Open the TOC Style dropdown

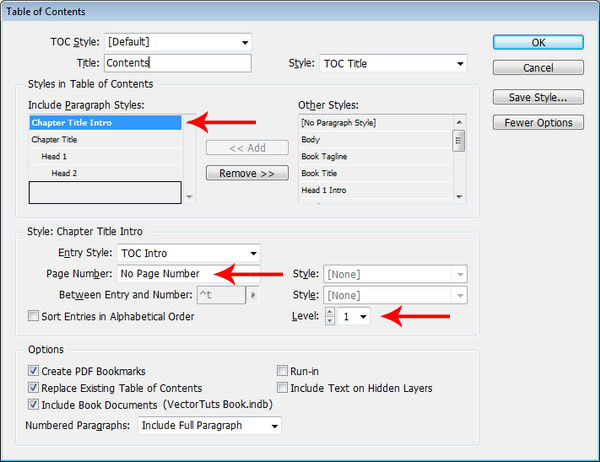pyautogui.click(x=178, y=42)
